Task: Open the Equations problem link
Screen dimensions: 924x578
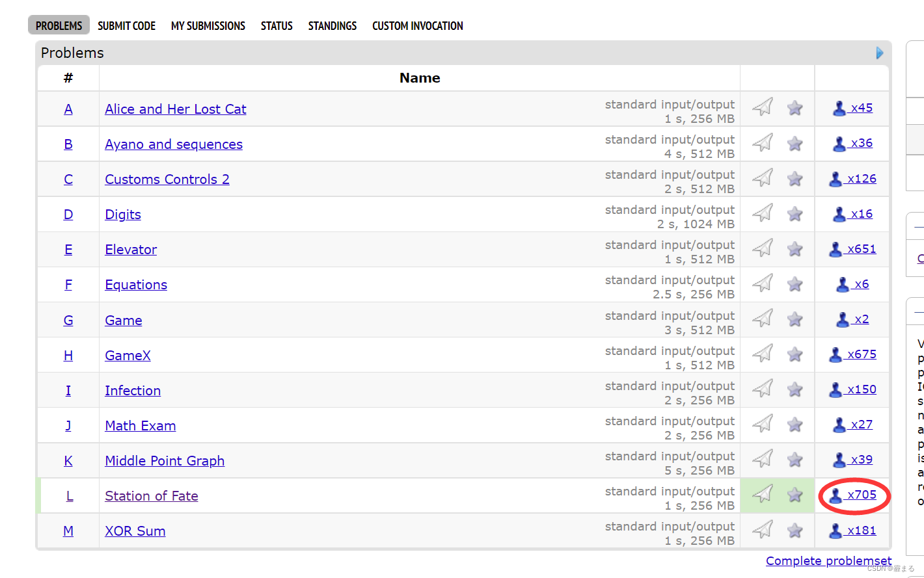Action: (x=136, y=285)
